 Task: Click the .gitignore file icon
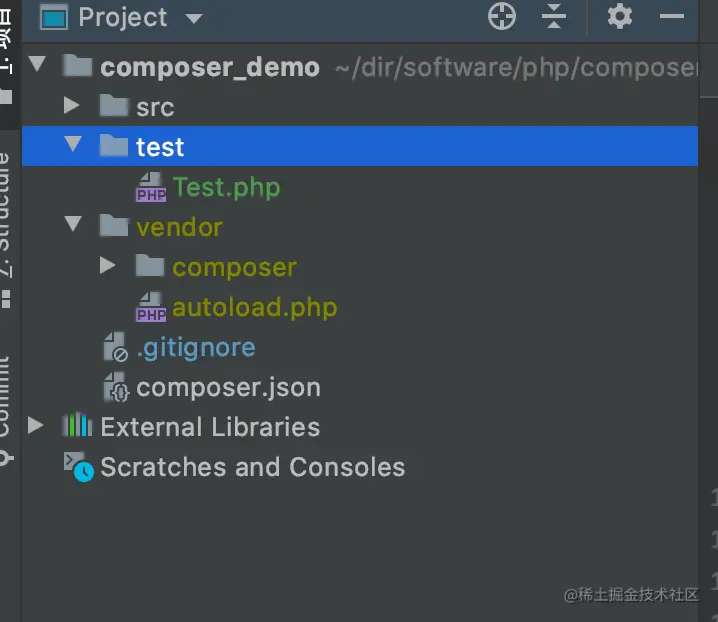tap(115, 348)
